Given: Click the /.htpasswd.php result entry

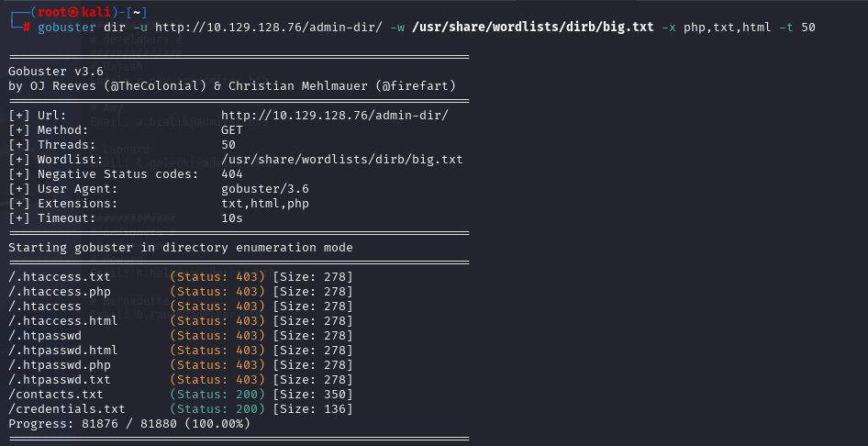Looking at the screenshot, I should click(60, 365).
